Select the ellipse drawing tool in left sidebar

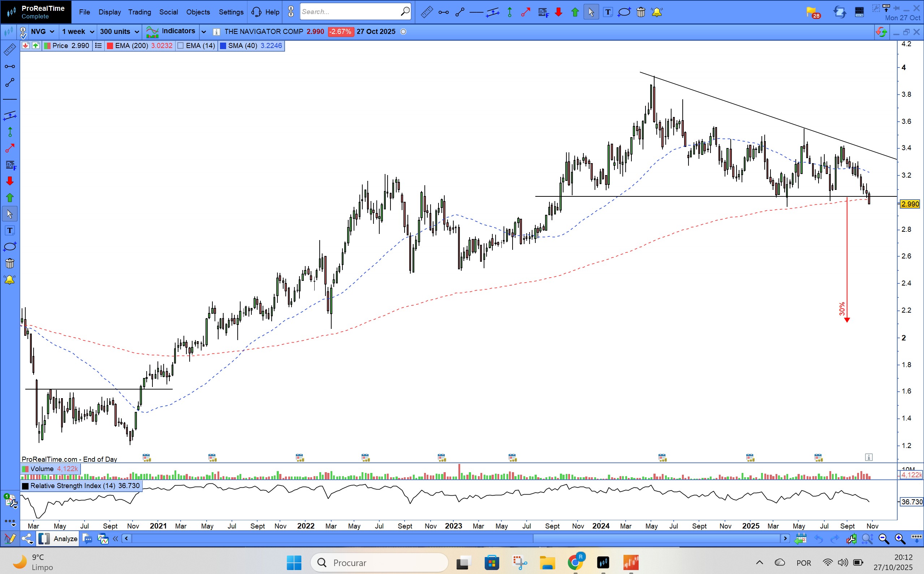pos(10,247)
